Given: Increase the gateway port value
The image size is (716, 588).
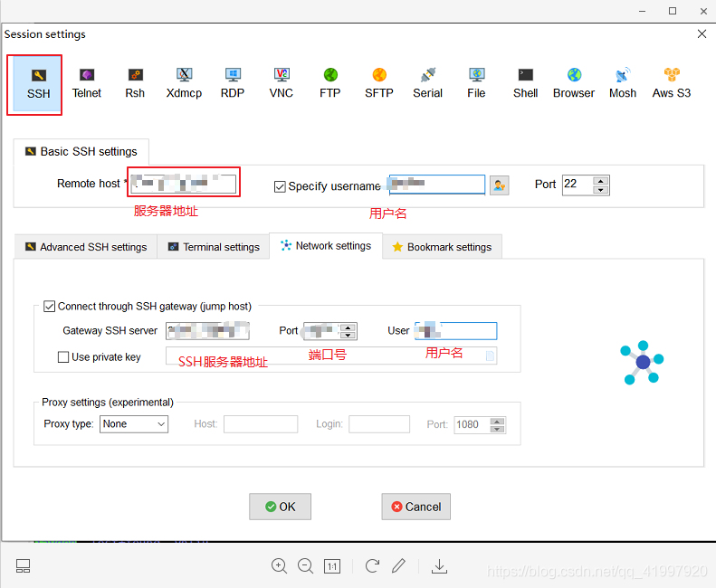Looking at the screenshot, I should coord(348,327).
